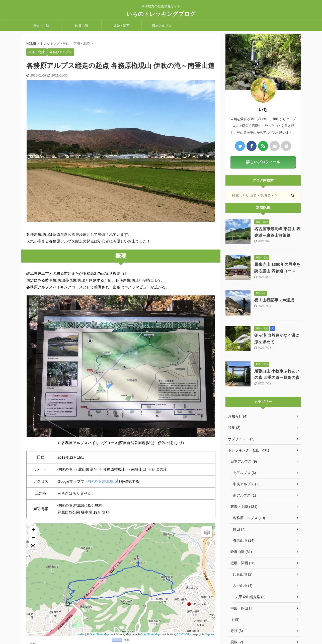Click the 各務原アルプス category tag
The width and height of the screenshot is (322, 644).
[61, 52]
